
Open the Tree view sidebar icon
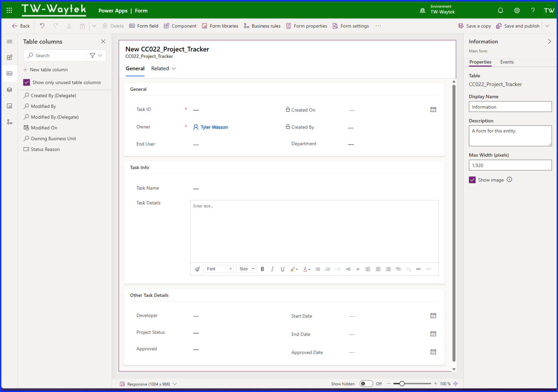point(9,89)
